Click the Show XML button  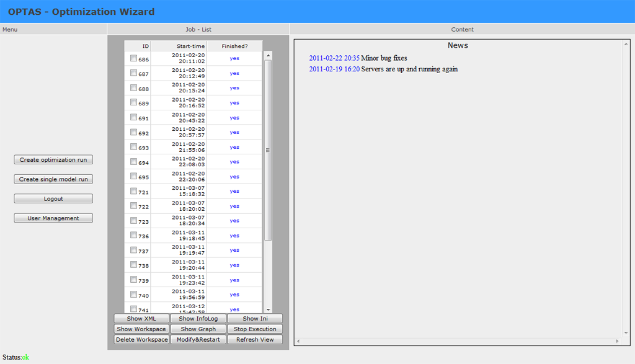[x=141, y=319]
